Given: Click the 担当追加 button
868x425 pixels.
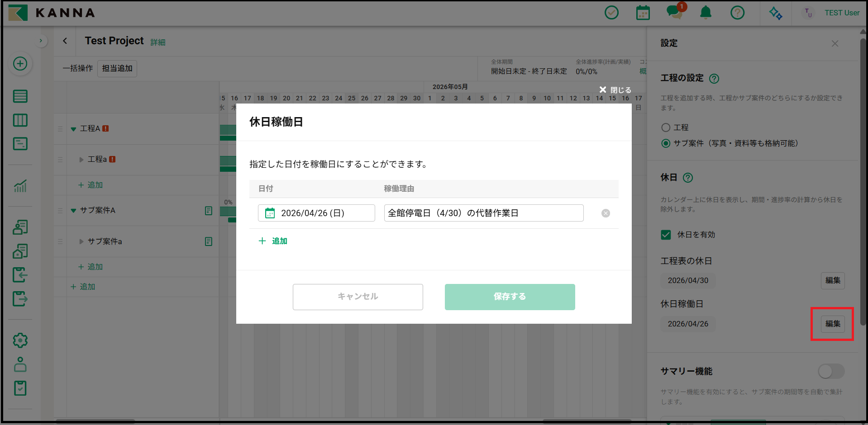Looking at the screenshot, I should tap(117, 68).
